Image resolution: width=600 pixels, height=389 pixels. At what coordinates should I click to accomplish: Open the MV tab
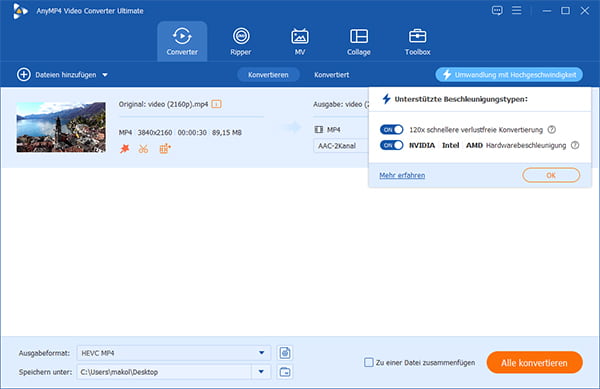pos(300,41)
